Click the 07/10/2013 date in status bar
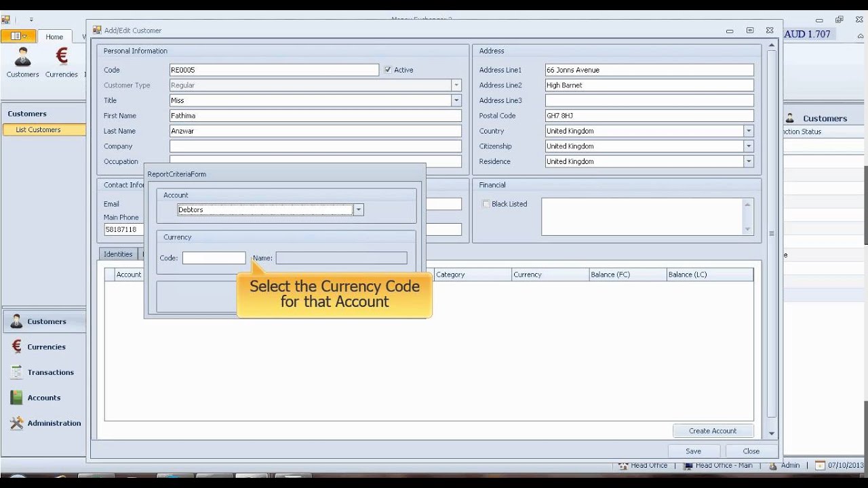Image resolution: width=868 pixels, height=488 pixels. coord(846,466)
